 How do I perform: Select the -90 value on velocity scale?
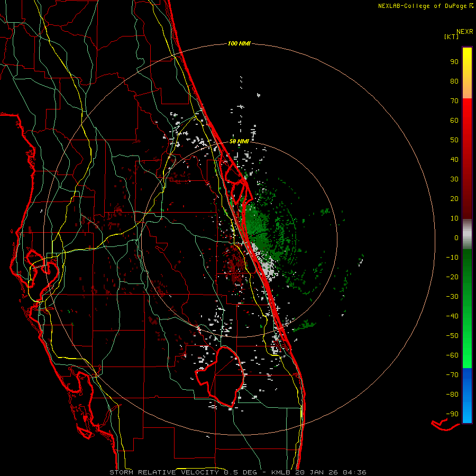(452, 414)
